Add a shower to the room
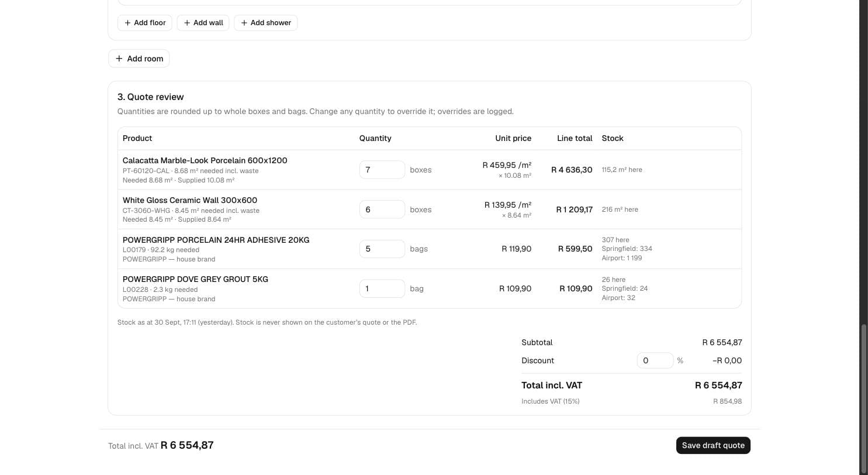This screenshot has width=868, height=475. pyautogui.click(x=266, y=23)
